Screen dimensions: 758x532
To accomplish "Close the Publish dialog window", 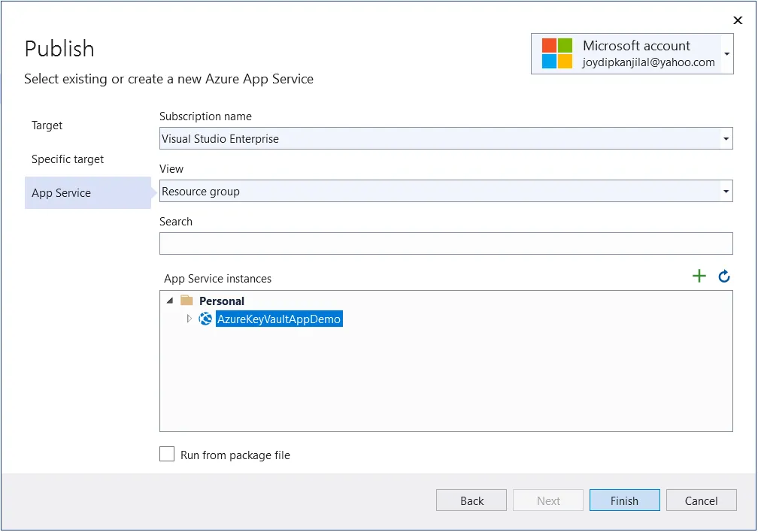I will pos(738,20).
